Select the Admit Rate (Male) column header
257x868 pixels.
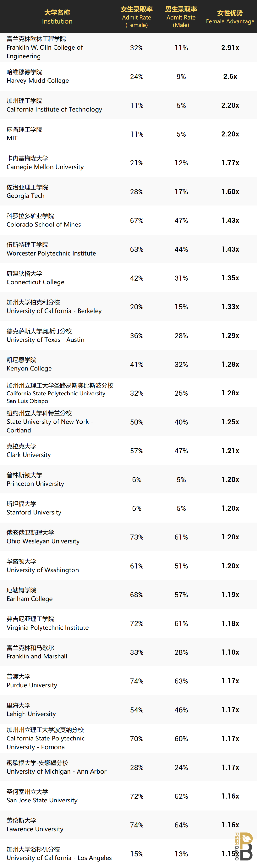click(181, 17)
